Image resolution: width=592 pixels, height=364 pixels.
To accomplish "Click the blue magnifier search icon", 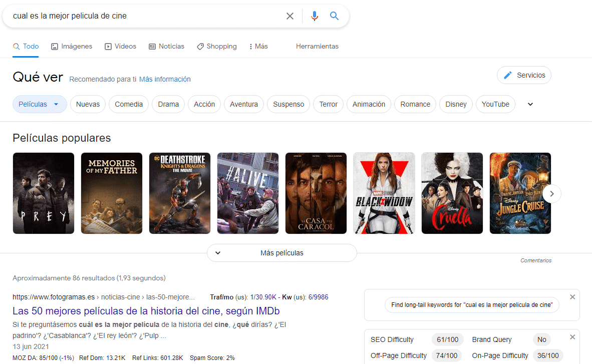I will click(334, 16).
